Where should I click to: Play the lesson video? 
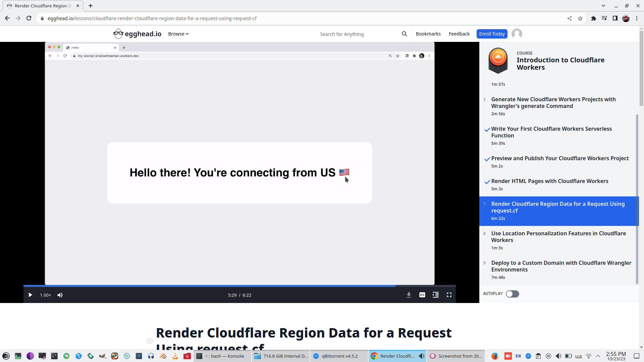pyautogui.click(x=30, y=295)
